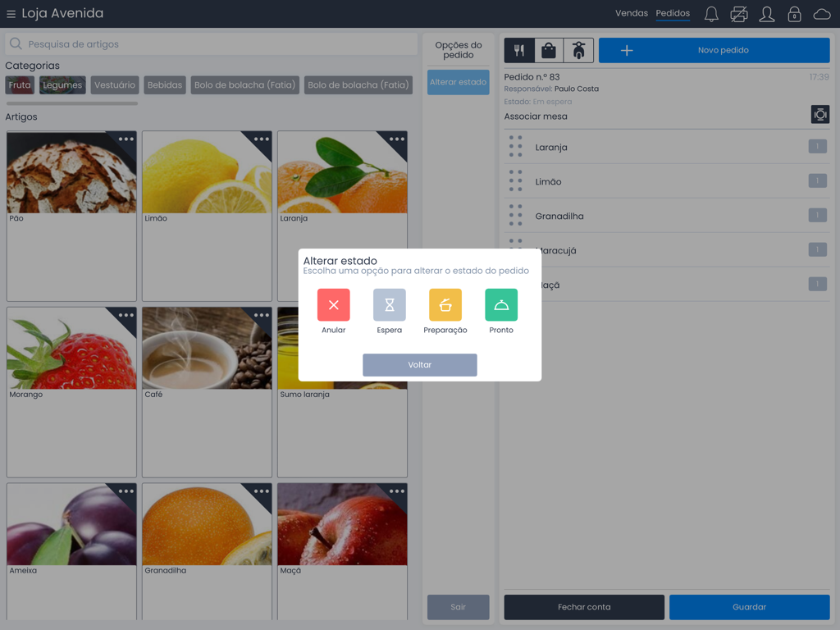
Task: Toggle the Fruta category filter
Action: 19,84
